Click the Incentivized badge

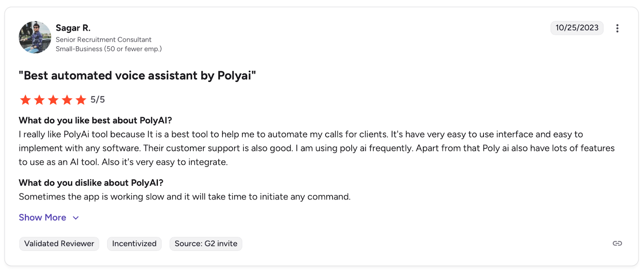click(x=134, y=244)
